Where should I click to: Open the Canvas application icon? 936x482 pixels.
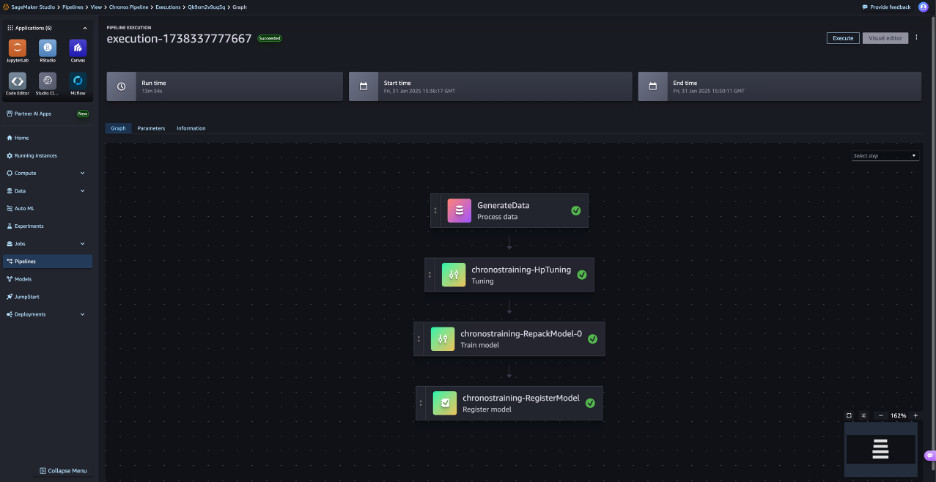77,49
